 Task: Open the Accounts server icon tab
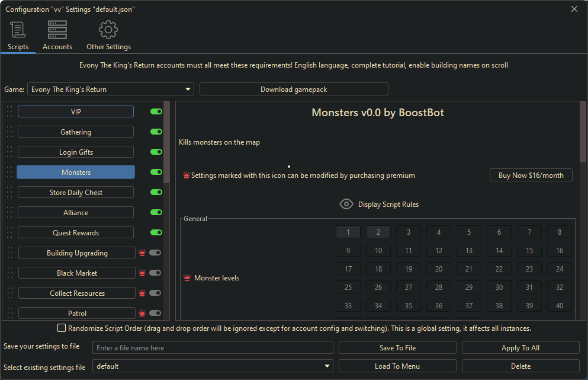(x=57, y=30)
